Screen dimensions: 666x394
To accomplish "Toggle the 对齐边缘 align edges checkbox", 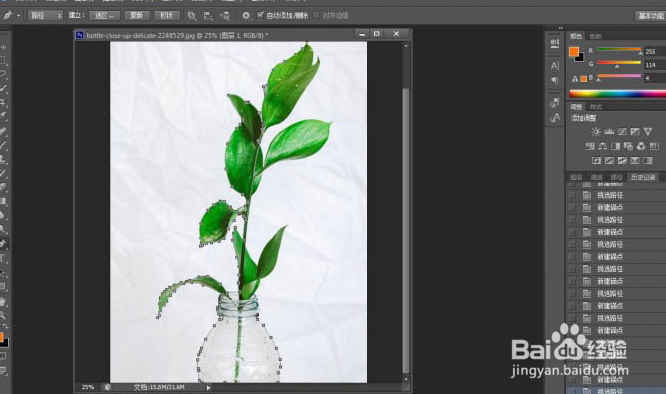I will coord(316,15).
